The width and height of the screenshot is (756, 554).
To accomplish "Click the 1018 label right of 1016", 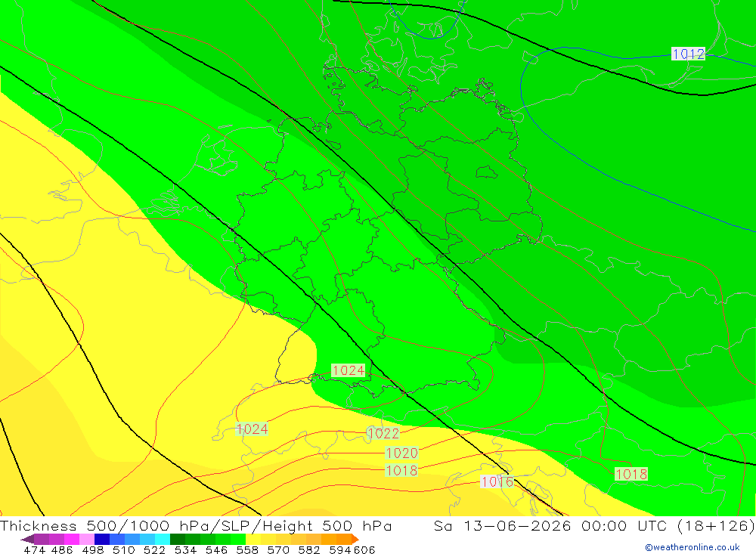I will (x=631, y=475).
